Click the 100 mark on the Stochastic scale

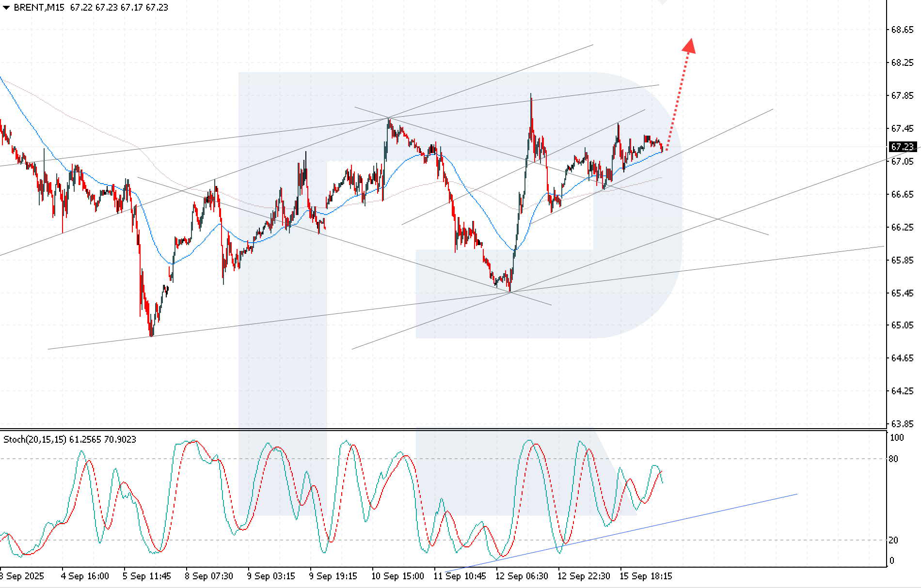tap(897, 438)
